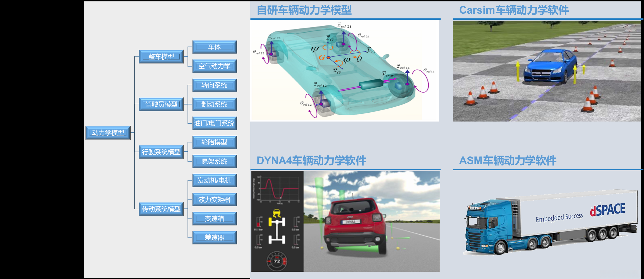644x279 pixels.
Task: Open the transparent cyan car model image
Action: pyautogui.click(x=344, y=71)
